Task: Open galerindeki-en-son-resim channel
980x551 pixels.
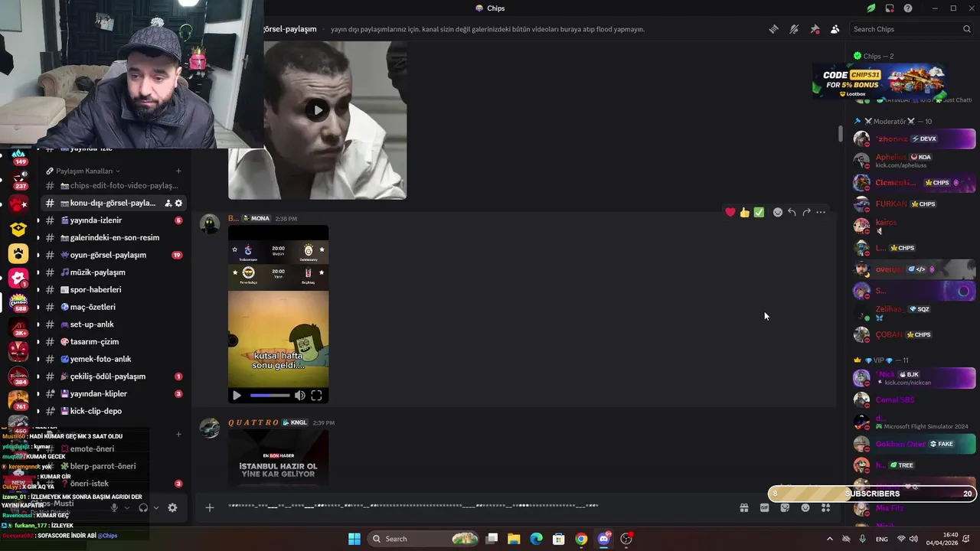Action: tap(113, 238)
